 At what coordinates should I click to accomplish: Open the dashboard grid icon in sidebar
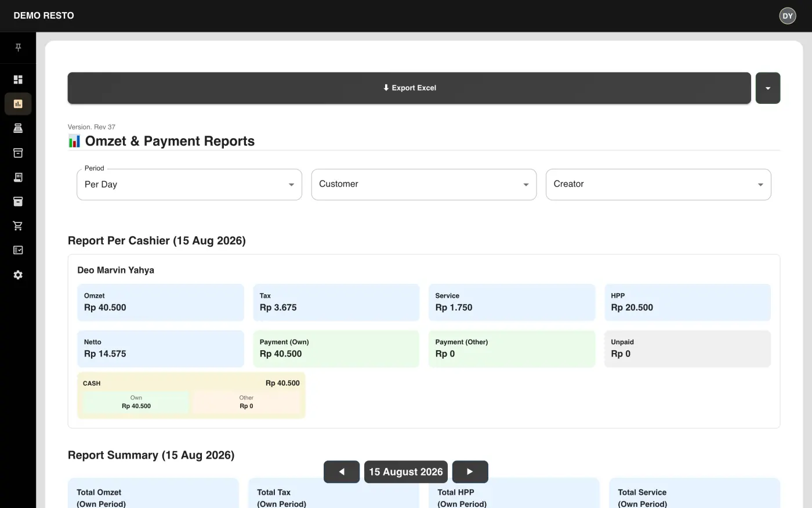click(18, 80)
